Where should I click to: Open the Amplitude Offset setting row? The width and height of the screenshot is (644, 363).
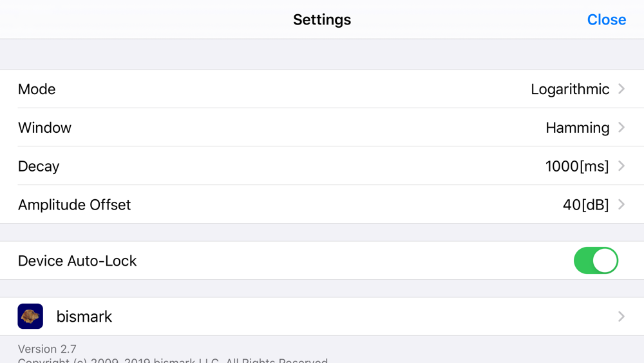tap(322, 204)
